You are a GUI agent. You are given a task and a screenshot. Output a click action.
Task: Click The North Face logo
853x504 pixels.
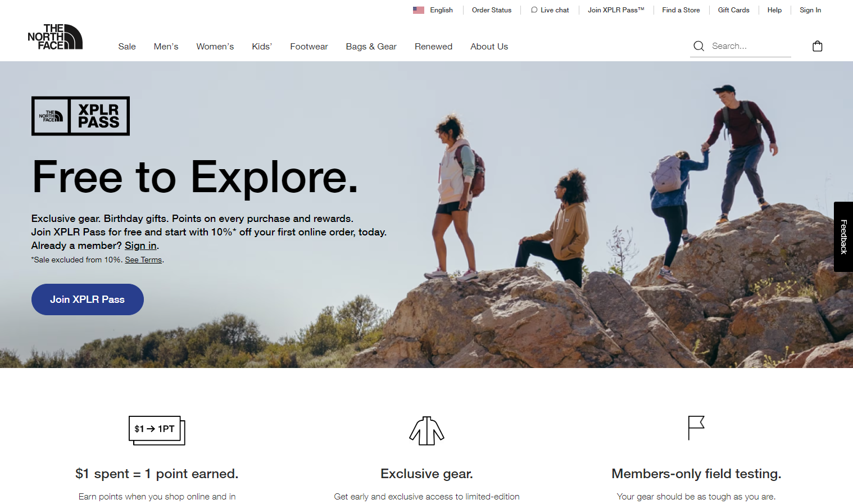click(55, 37)
